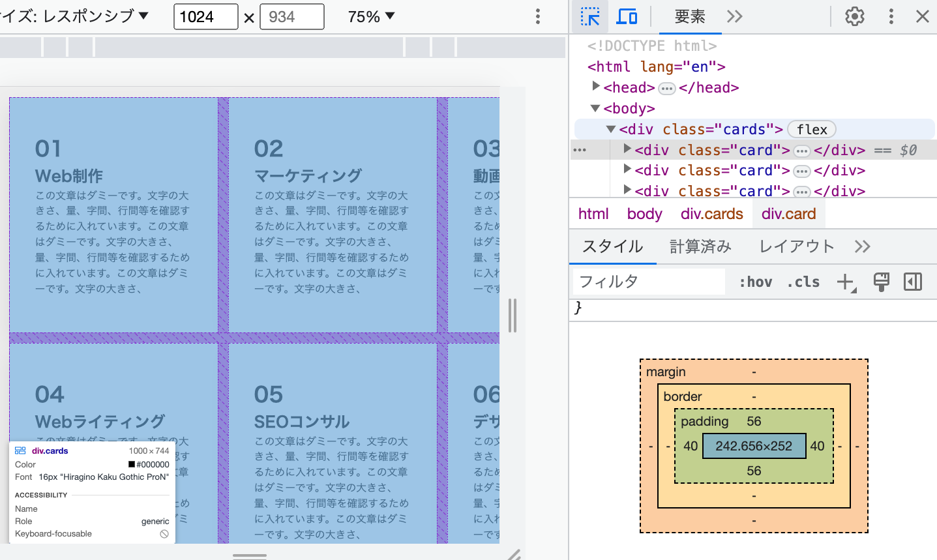
Task: Open the DevTools customize kebab menu
Action: (x=891, y=16)
